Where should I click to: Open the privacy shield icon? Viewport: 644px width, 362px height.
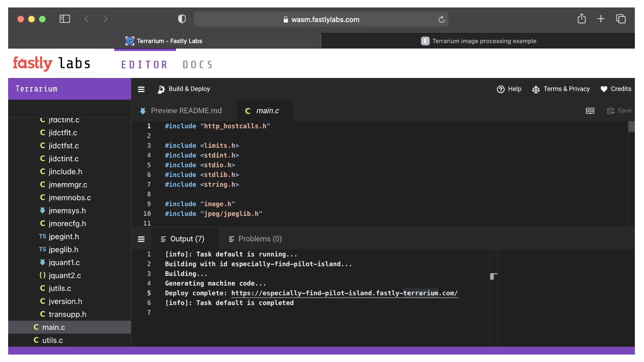point(182,19)
